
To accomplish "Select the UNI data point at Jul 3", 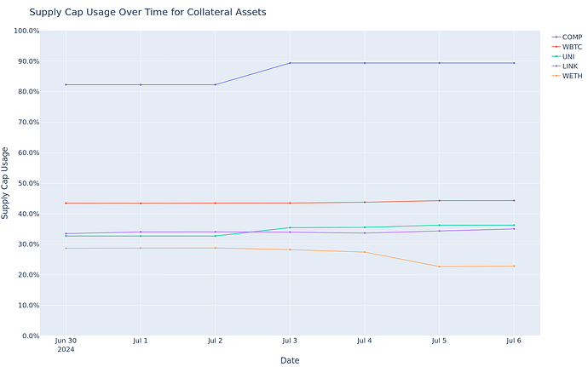I will tap(290, 227).
